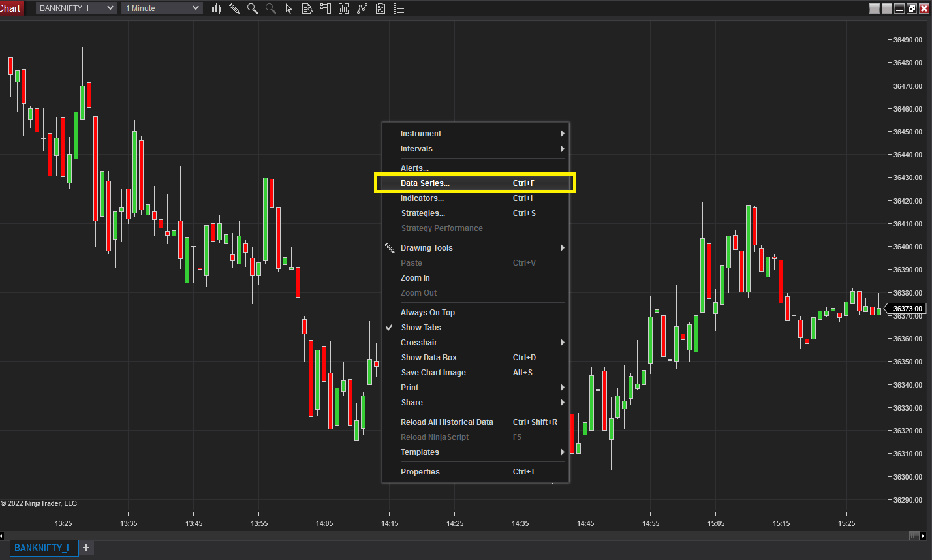Restore down the chart window
Image resolution: width=932 pixels, height=560 pixels.
912,8
